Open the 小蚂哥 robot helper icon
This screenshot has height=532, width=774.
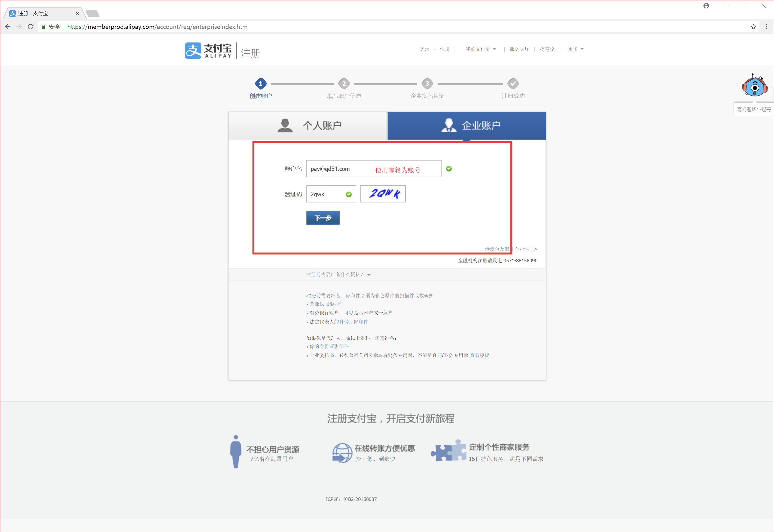coord(754,85)
